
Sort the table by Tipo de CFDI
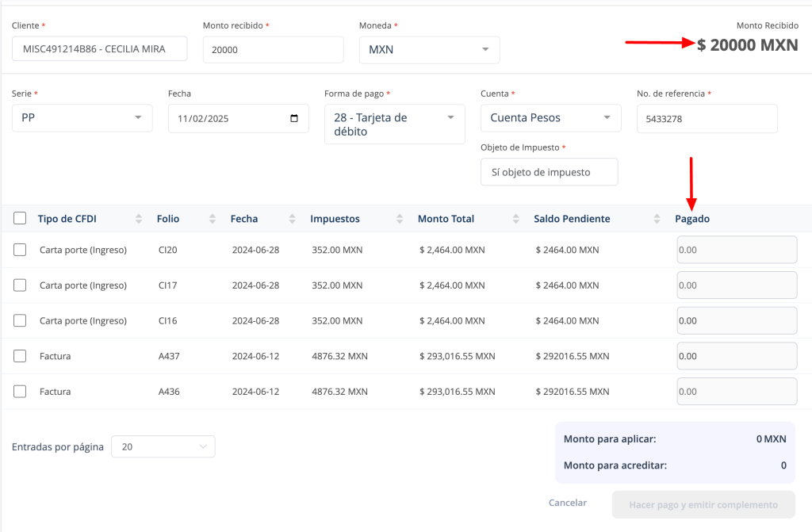point(138,219)
